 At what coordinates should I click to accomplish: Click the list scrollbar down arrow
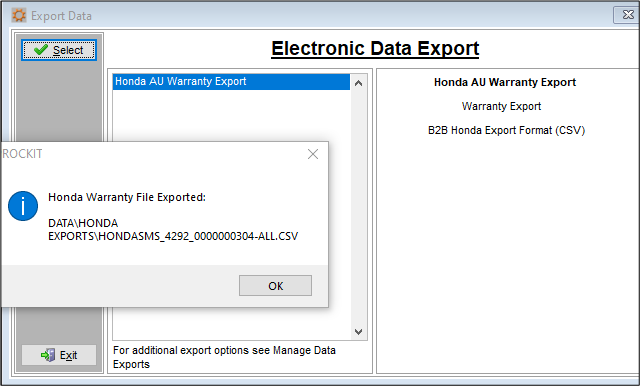pyautogui.click(x=358, y=332)
